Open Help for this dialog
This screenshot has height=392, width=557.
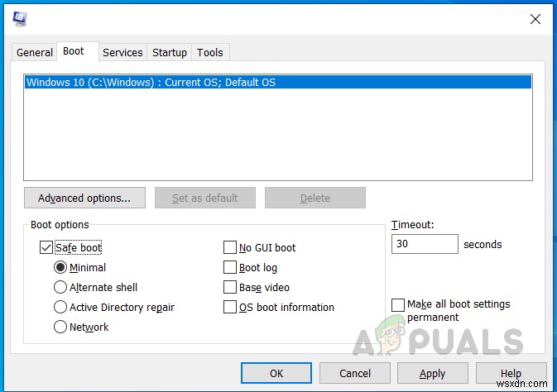coord(511,373)
